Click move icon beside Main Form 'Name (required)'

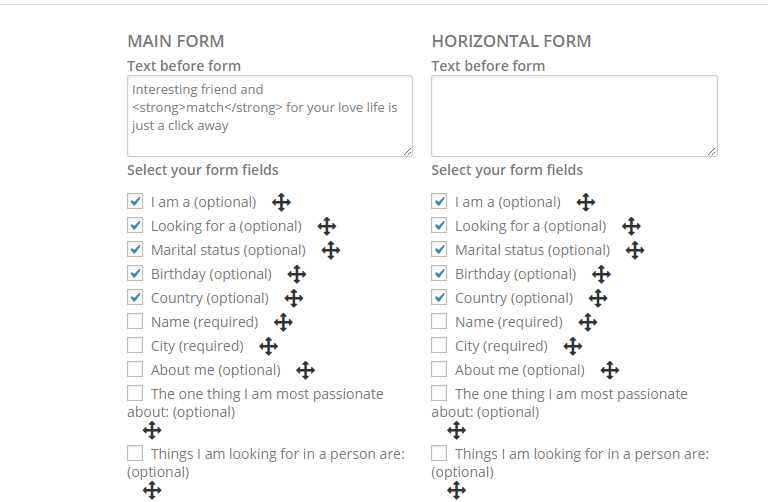click(284, 323)
